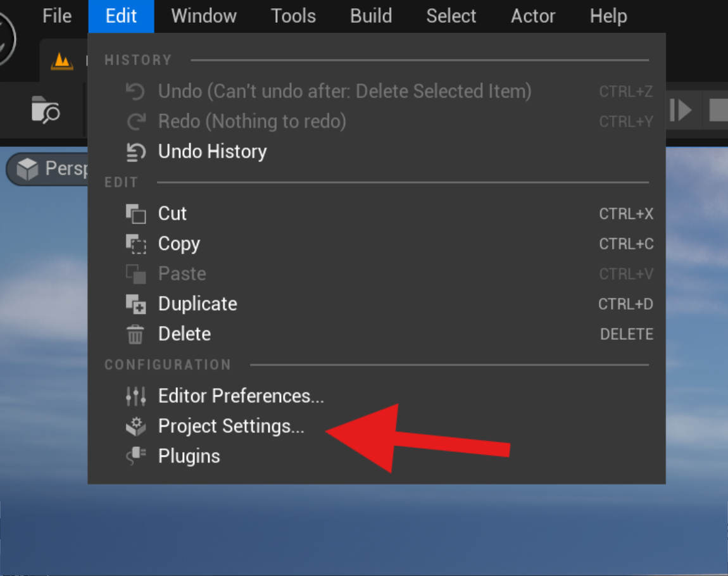Viewport: 728px width, 576px height.
Task: Open the Actor menu
Action: click(533, 16)
